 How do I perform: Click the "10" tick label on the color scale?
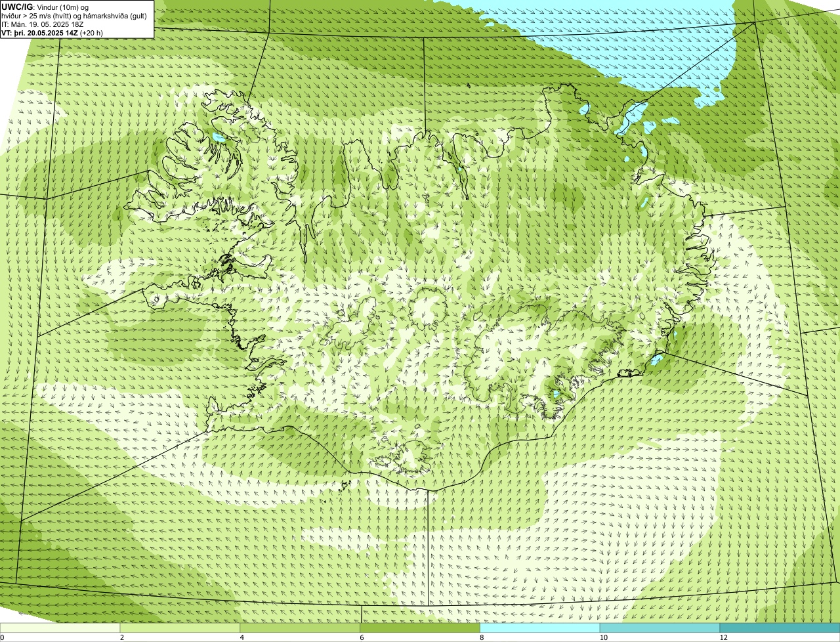click(x=602, y=637)
